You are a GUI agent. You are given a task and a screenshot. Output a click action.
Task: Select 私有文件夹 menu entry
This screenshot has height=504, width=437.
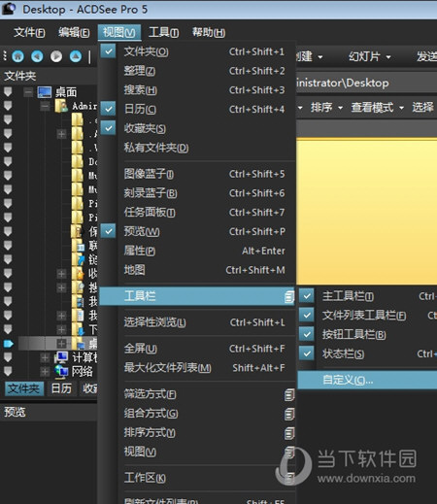coord(197,148)
